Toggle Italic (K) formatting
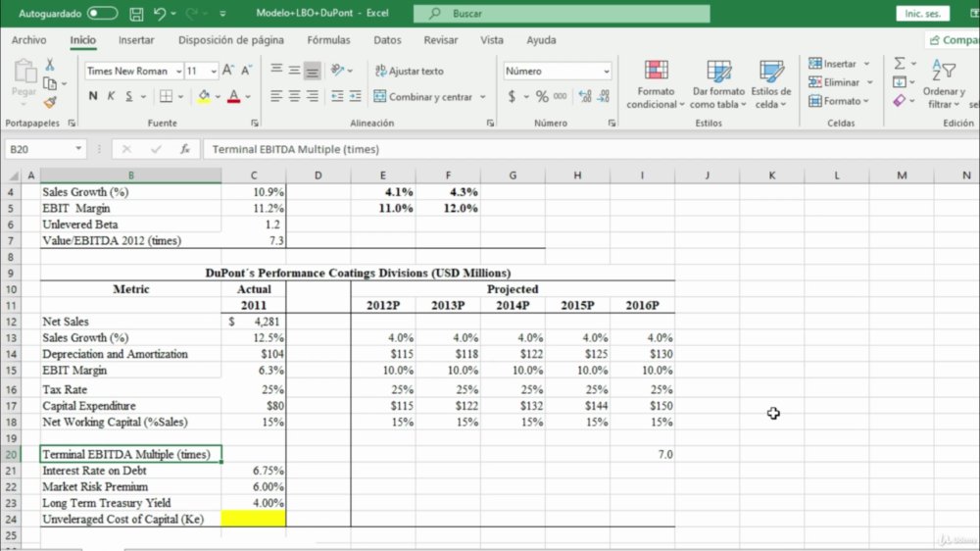The image size is (980, 551). pos(111,96)
